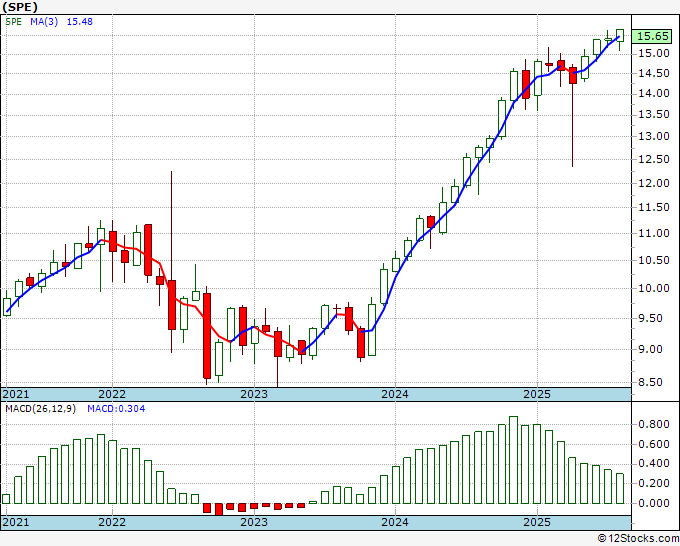Click the 0.000 MACD axis label

[x=654, y=503]
